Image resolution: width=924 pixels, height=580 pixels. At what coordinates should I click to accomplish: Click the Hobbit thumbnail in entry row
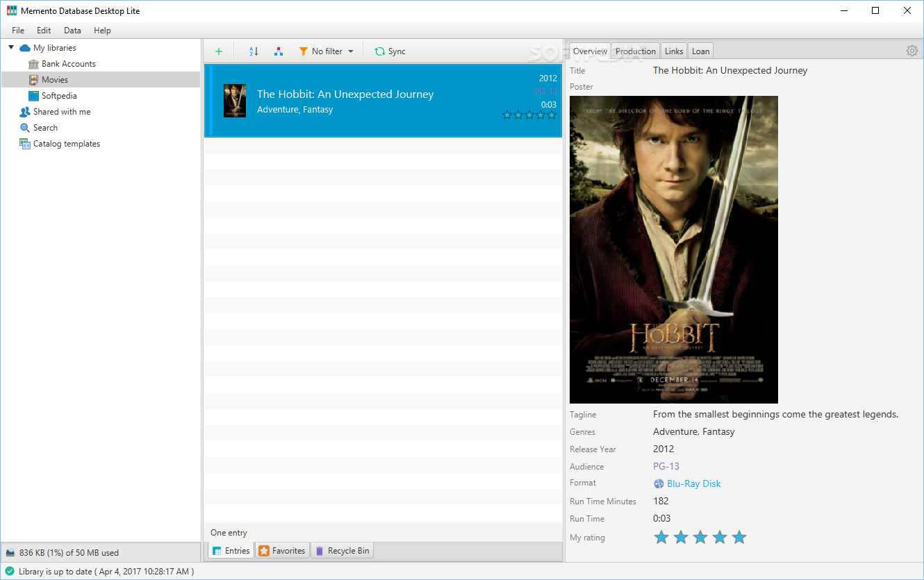235,101
